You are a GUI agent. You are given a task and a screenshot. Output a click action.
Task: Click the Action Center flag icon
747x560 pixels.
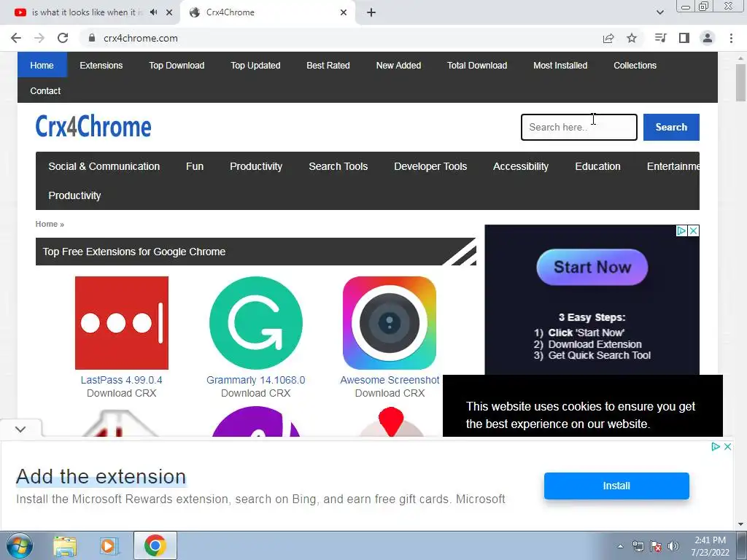point(656,546)
